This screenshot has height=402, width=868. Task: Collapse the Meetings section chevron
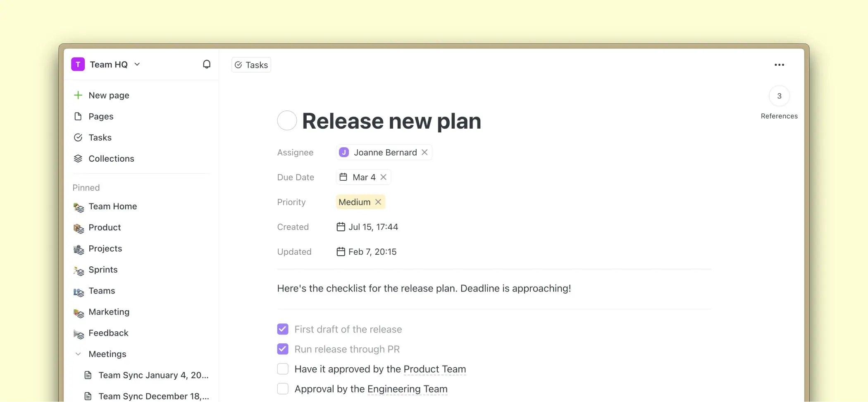[78, 354]
